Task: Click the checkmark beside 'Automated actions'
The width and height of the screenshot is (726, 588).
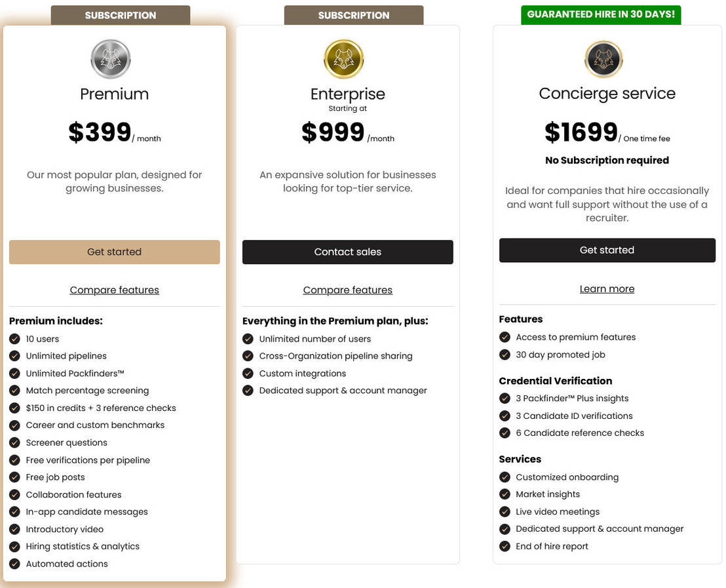Action: tap(14, 564)
